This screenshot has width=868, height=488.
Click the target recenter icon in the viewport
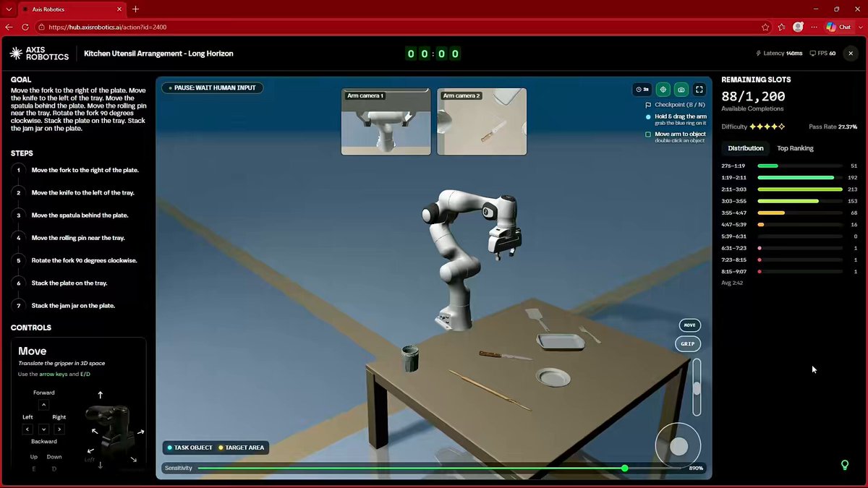663,90
